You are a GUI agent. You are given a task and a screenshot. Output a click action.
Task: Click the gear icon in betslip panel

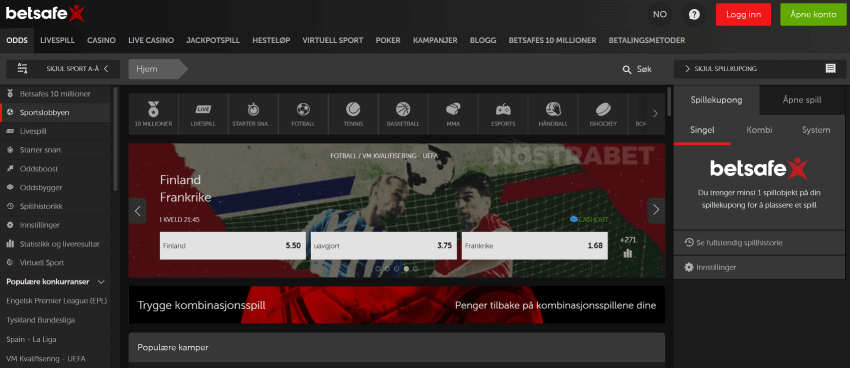point(689,267)
